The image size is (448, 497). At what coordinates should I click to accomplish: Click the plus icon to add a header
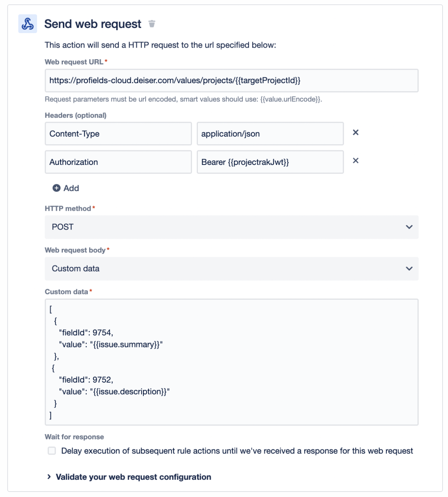coord(56,188)
